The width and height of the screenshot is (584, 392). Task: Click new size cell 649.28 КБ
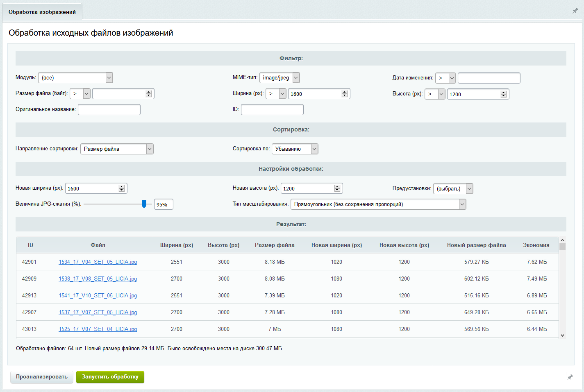[x=477, y=312]
